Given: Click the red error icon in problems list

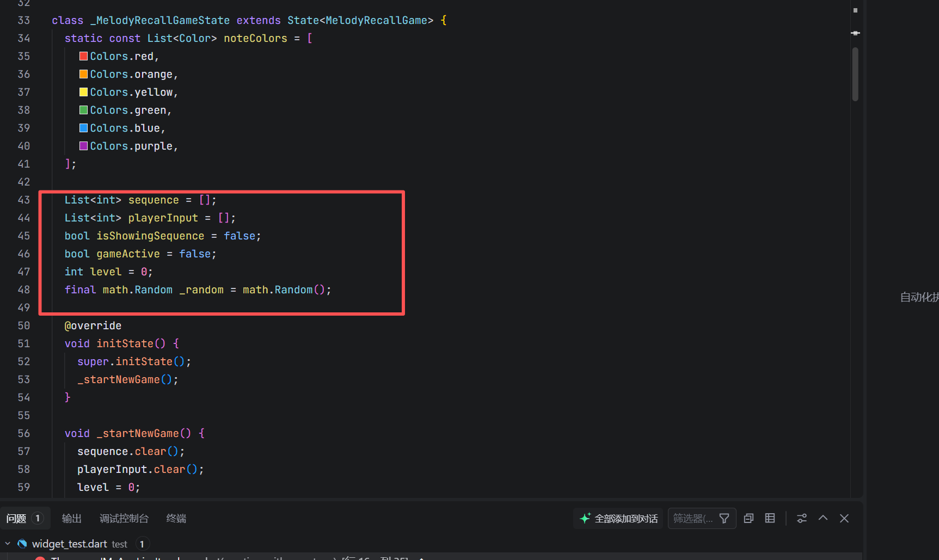Looking at the screenshot, I should [x=40, y=558].
